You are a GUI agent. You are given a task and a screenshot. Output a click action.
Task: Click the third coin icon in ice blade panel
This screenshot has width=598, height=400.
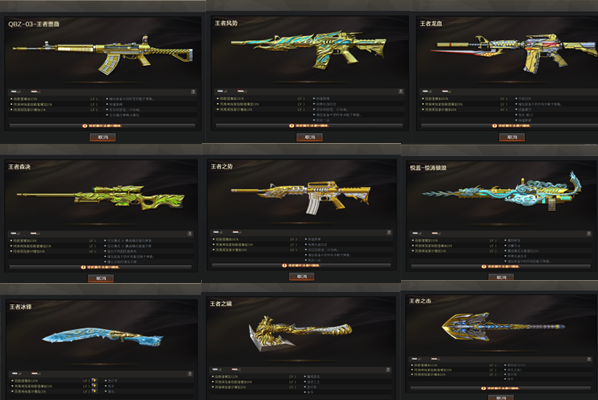[x=94, y=391]
